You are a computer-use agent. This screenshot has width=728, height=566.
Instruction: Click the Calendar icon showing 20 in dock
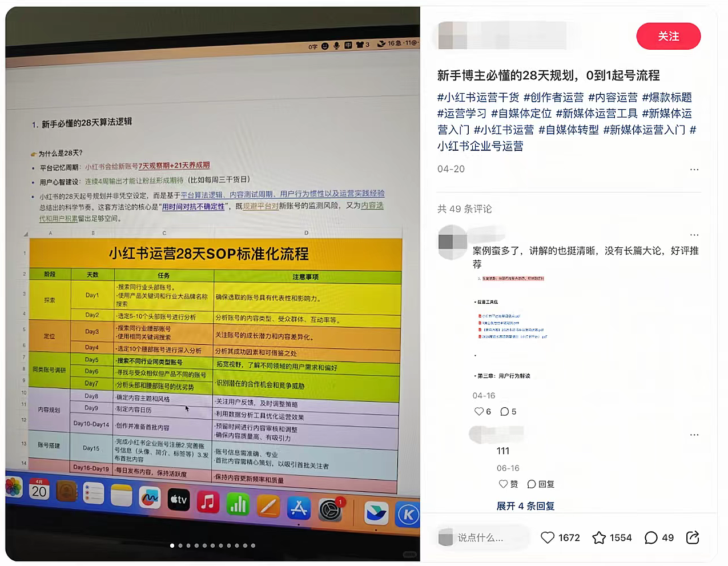click(x=39, y=490)
